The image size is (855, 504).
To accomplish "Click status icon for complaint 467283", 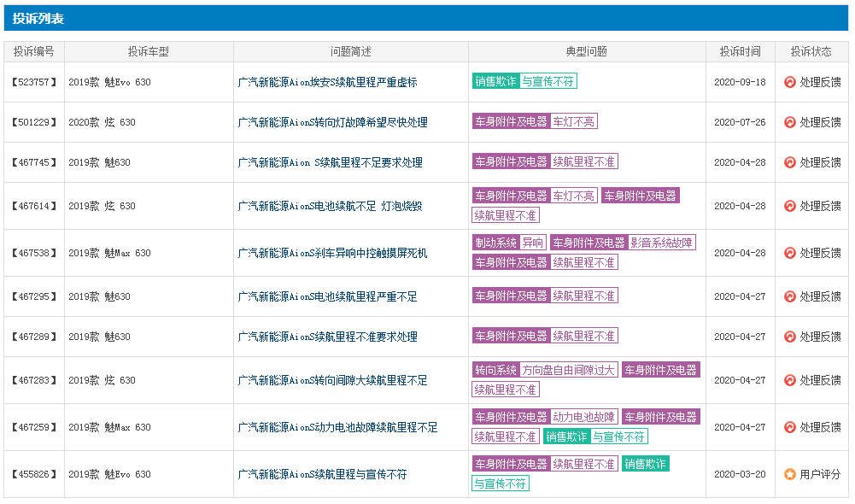I will pyautogui.click(x=789, y=380).
